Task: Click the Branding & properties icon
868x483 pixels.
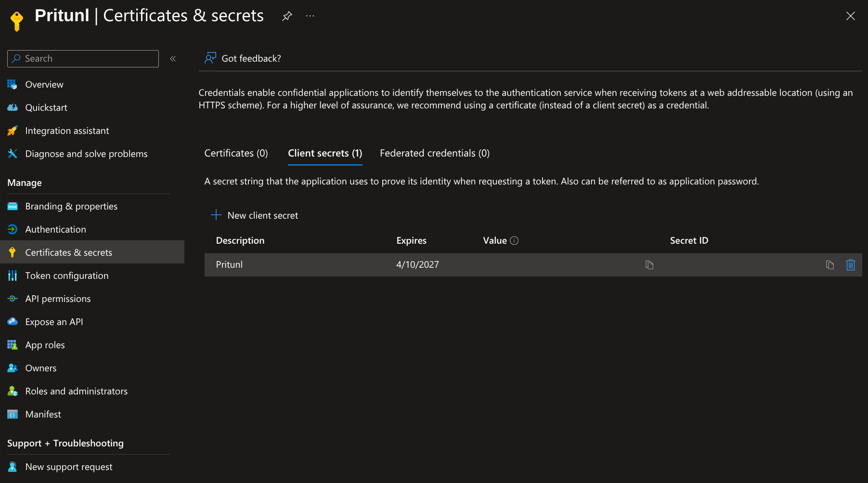Action: 13,207
